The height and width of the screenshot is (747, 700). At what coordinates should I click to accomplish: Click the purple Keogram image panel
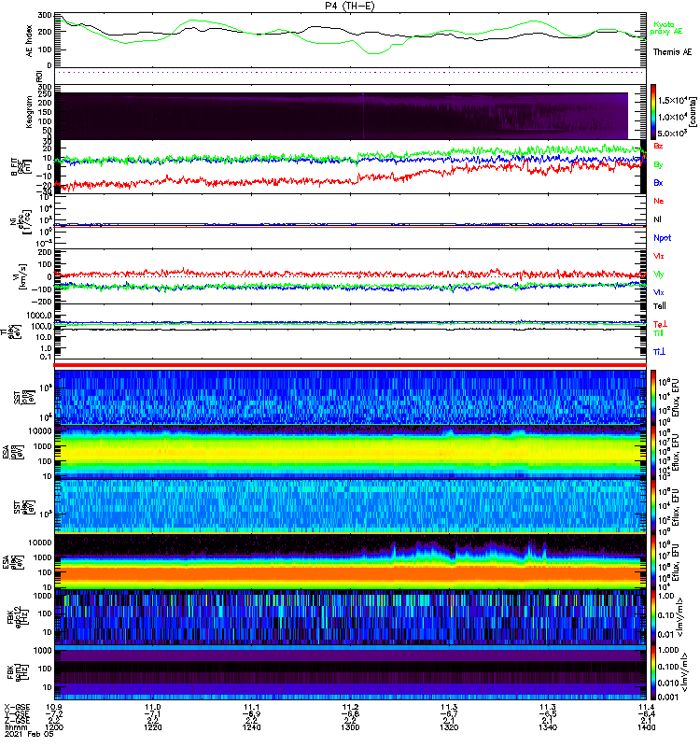[341, 116]
